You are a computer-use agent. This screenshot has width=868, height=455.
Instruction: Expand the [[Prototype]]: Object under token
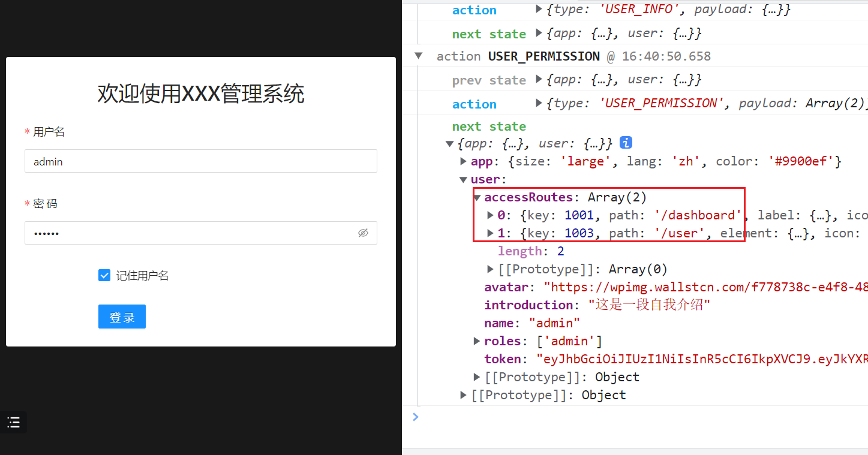point(477,377)
